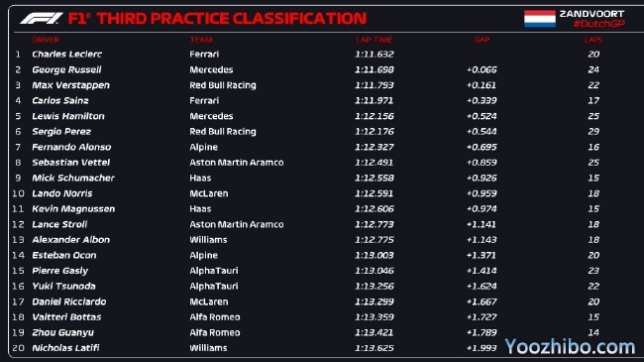Select Nicholas Latifi's lap time 1:13.625
644x362 pixels.
pos(375,348)
